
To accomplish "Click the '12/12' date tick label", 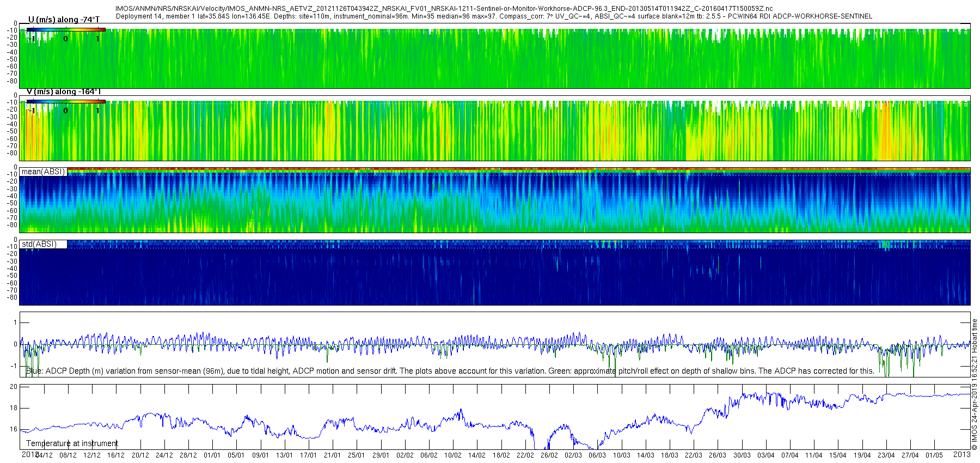I will [91, 455].
